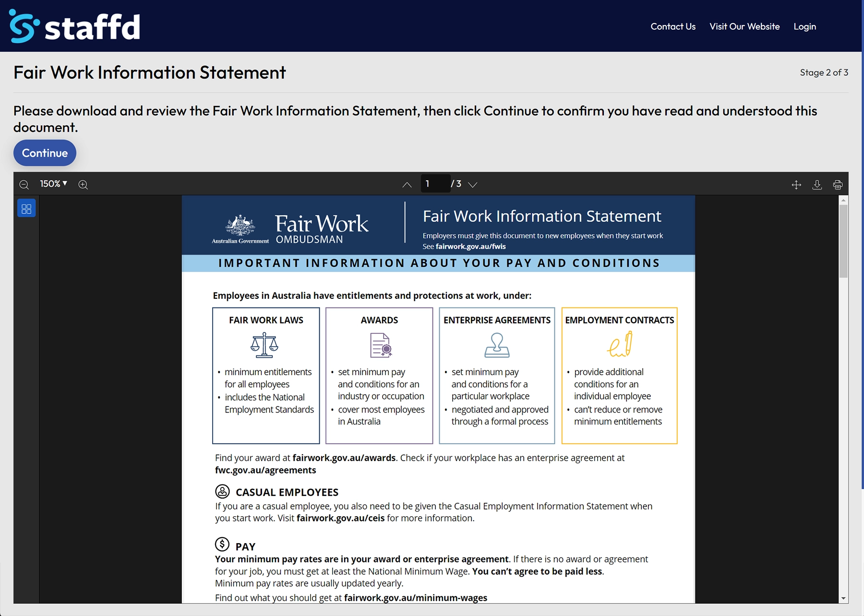Click the Awards certificate icon
The image size is (864, 616).
point(381,345)
